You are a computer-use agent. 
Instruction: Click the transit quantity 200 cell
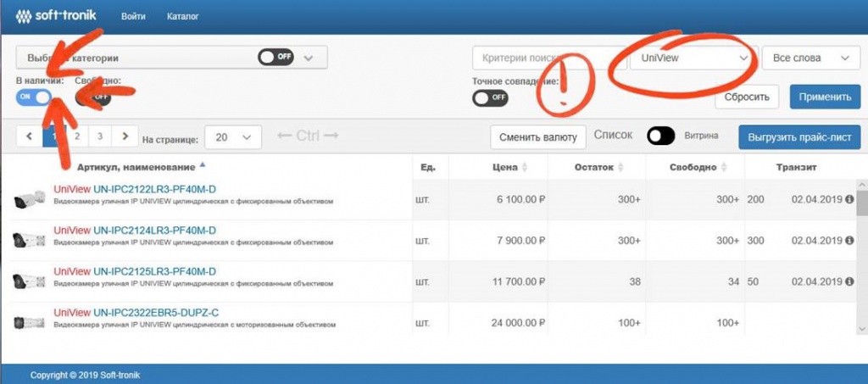coord(755,199)
